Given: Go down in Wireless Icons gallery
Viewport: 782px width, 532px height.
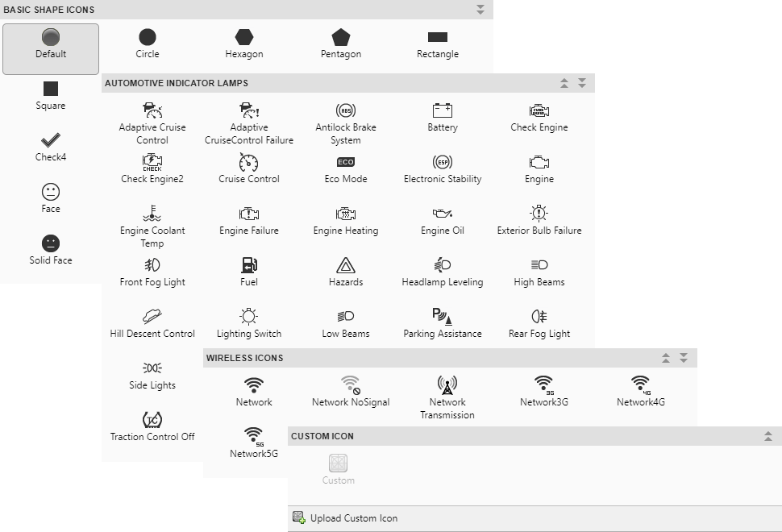Looking at the screenshot, I should click(x=684, y=358).
